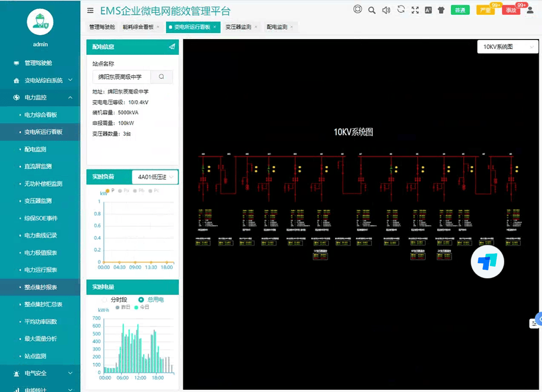This screenshot has height=392, width=542.
Task: Open 配电监测 in the sidebar menu
Action: coord(35,149)
